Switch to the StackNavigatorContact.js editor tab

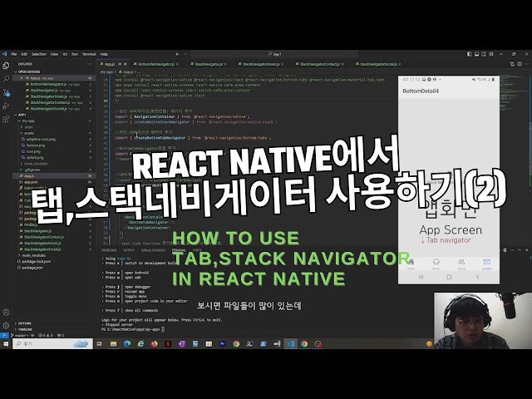(x=319, y=64)
